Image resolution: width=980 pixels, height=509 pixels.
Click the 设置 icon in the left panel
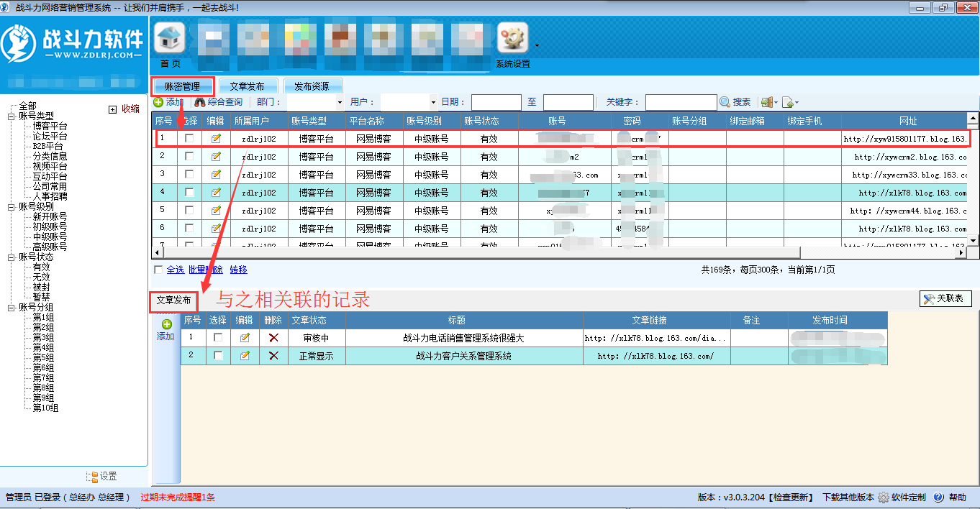point(92,477)
